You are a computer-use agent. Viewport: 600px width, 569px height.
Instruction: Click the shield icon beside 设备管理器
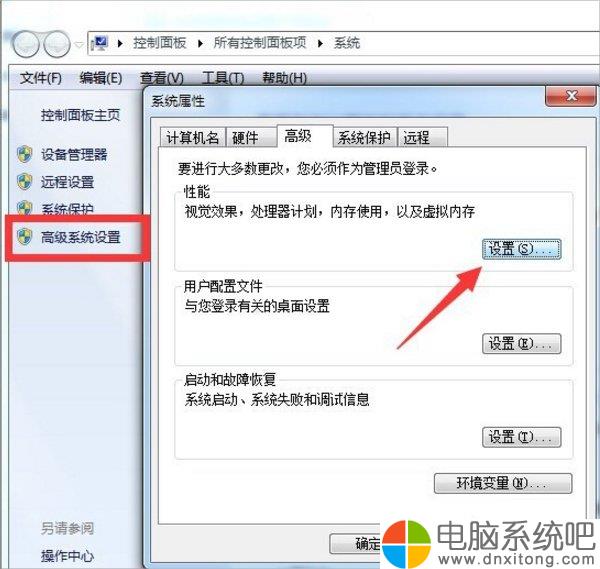click(25, 154)
